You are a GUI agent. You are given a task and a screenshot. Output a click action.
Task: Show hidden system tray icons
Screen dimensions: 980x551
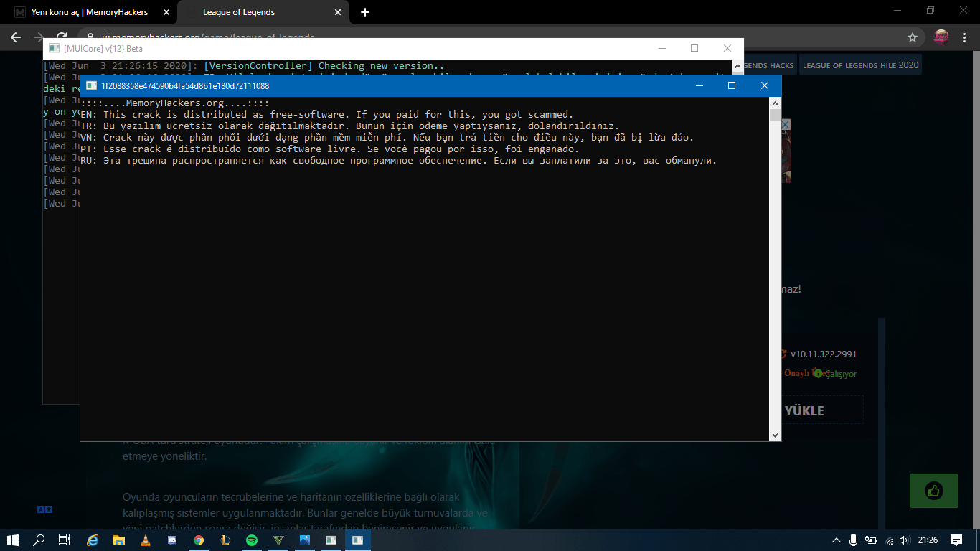pos(837,540)
